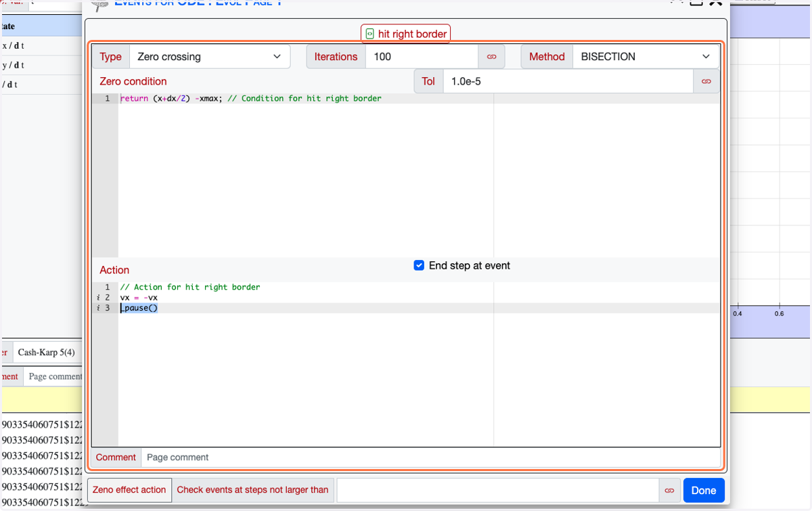Screen dimensions: 812x511
Task: Click into the Iterations field showing 100
Action: click(x=422, y=57)
